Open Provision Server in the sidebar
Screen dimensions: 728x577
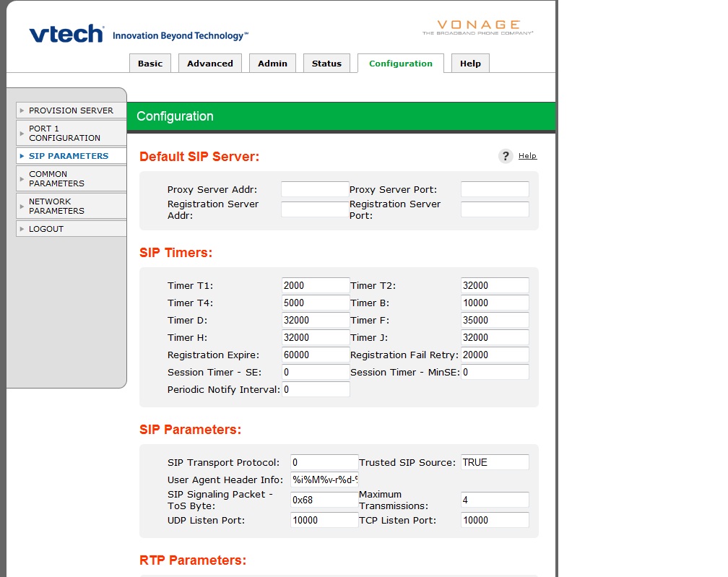point(71,110)
